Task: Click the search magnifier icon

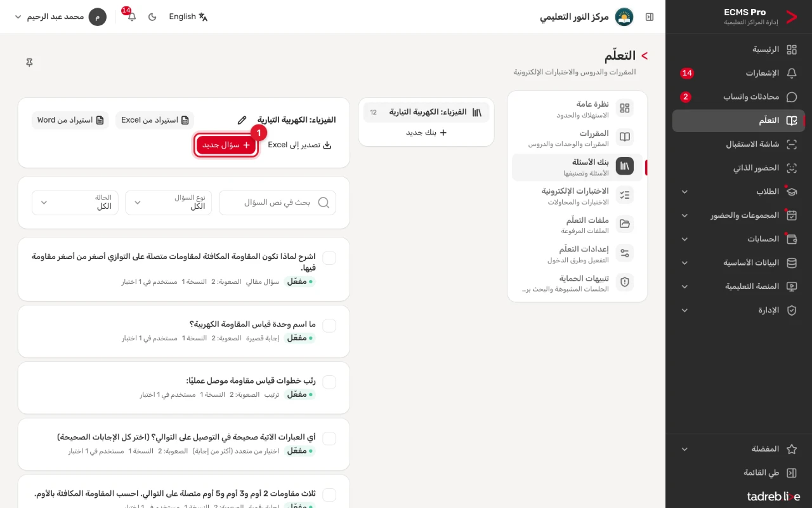Action: point(324,203)
